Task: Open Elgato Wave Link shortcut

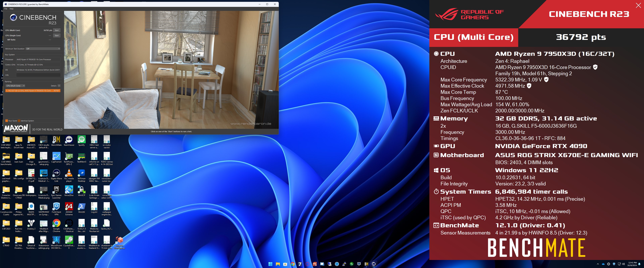Action: [x=57, y=176]
